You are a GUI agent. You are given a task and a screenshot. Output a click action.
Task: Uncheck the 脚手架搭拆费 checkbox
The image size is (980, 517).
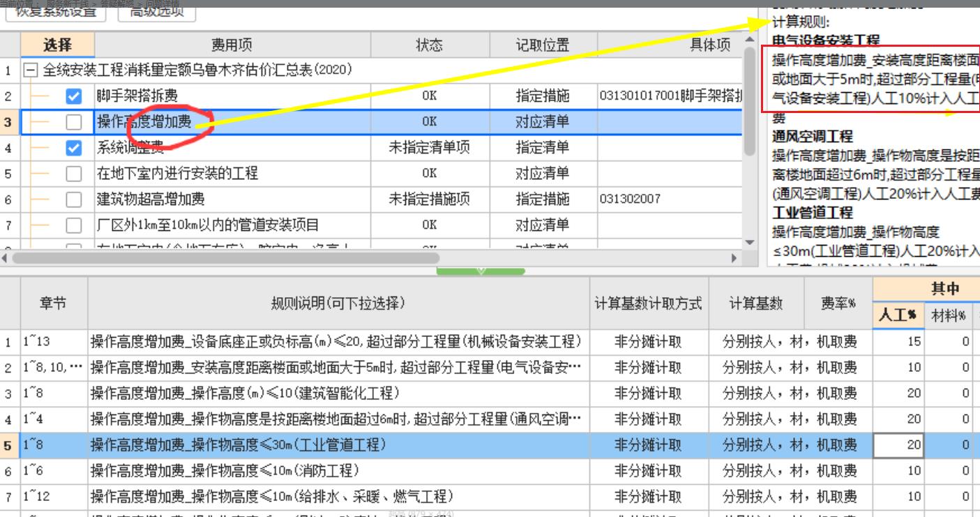pos(74,96)
